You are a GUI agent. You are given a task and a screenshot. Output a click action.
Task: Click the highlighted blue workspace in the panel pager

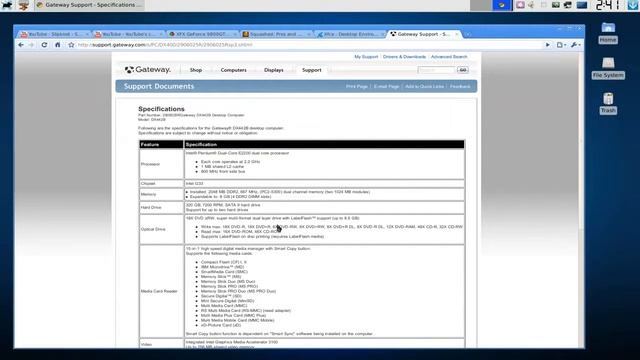pos(502,5)
